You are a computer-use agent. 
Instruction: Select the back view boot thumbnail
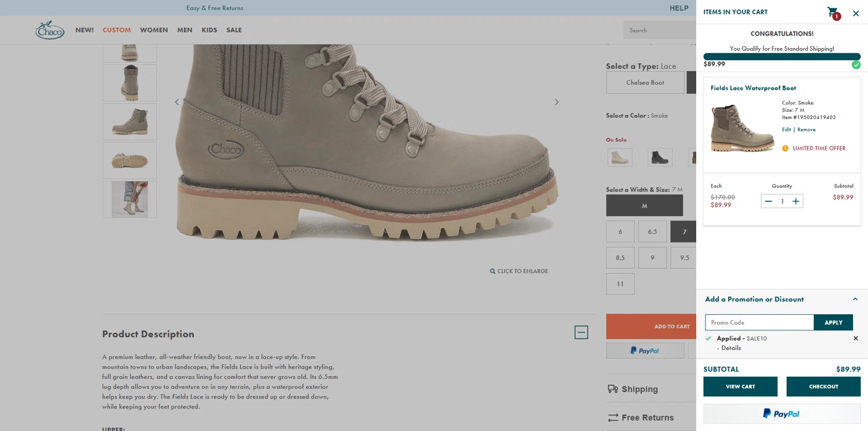(x=130, y=83)
